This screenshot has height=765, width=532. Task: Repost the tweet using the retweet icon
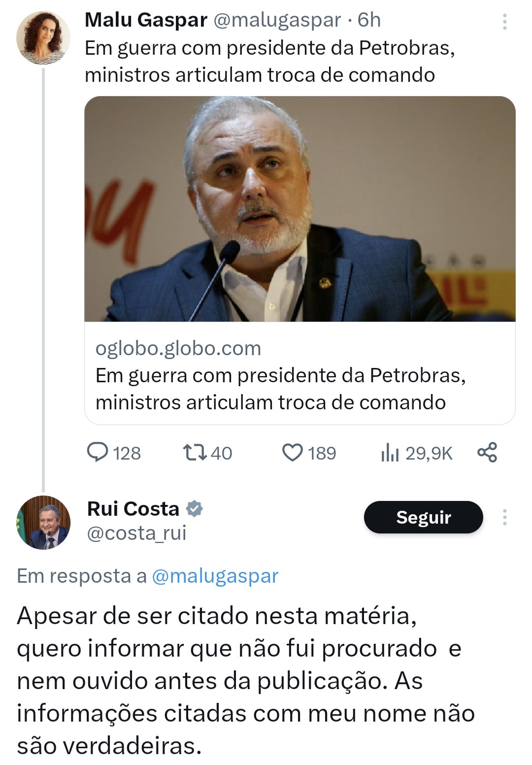195,452
